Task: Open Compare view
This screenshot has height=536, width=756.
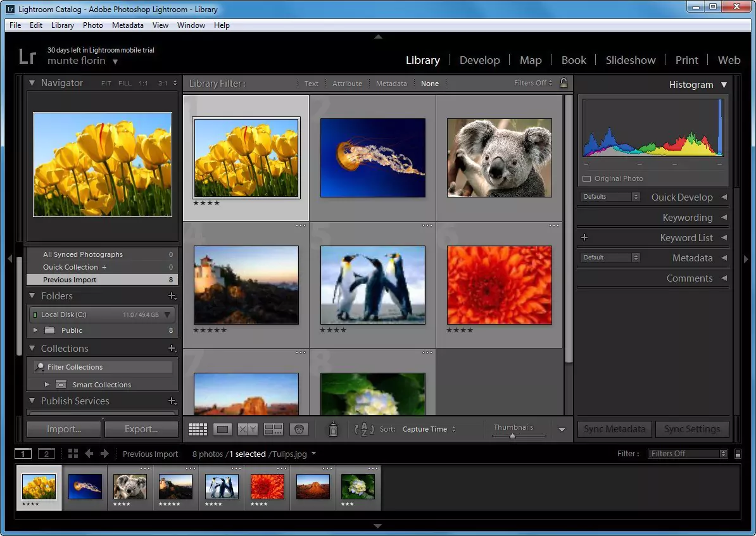Action: [248, 429]
